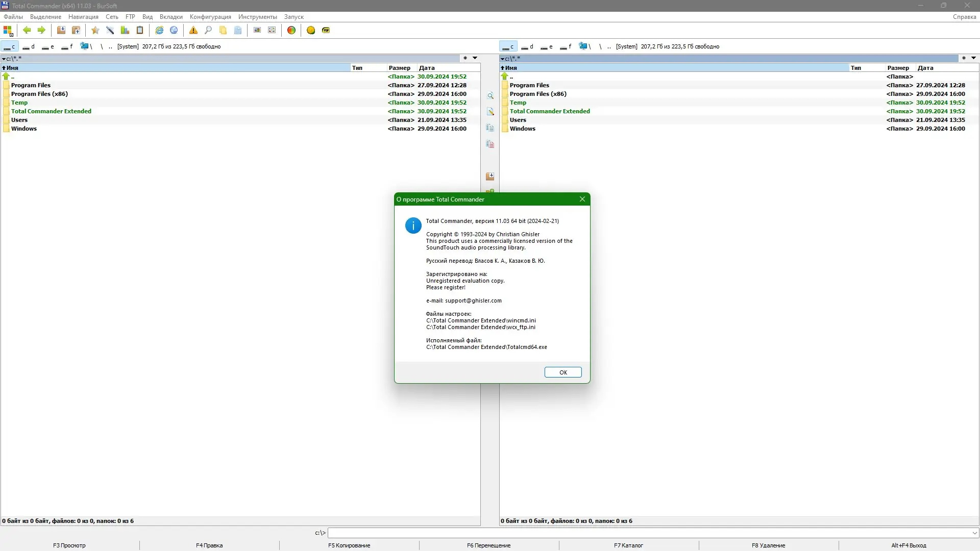Expand the command line history dropdown
Viewport: 980px width, 551px height.
click(974, 533)
